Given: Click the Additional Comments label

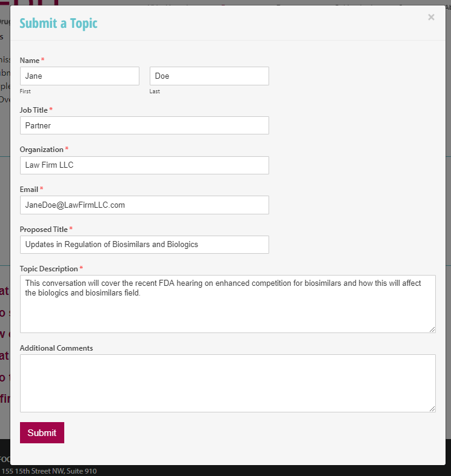Looking at the screenshot, I should 56,348.
